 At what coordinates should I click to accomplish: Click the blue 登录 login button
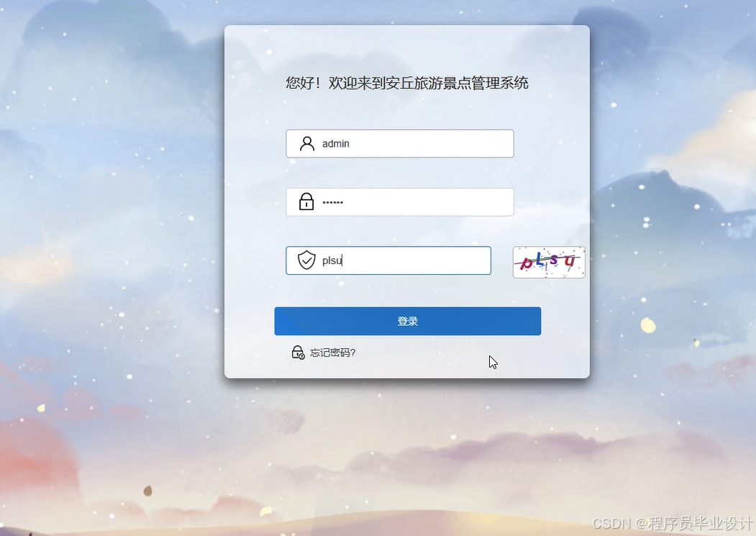[407, 321]
